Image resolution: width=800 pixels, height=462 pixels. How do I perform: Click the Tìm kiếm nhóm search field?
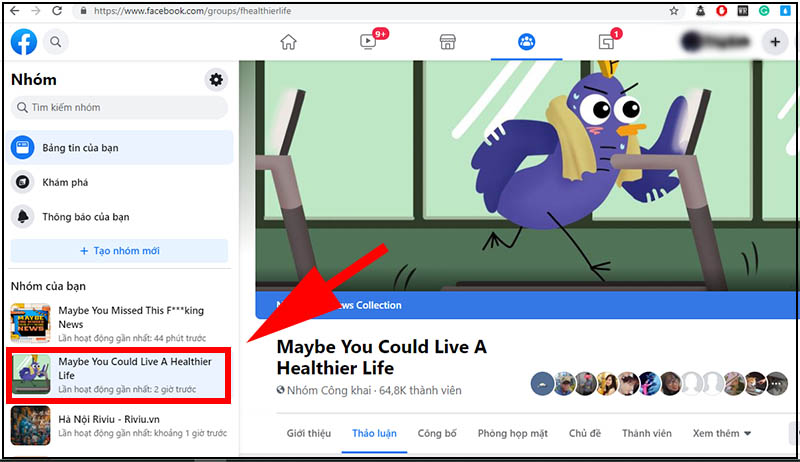119,108
